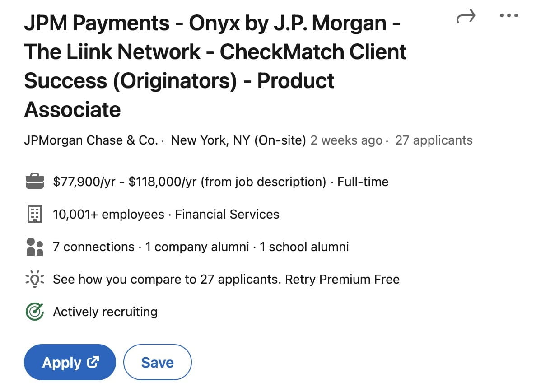Open the three-dot more options menu
The width and height of the screenshot is (541, 392).
pos(509,16)
